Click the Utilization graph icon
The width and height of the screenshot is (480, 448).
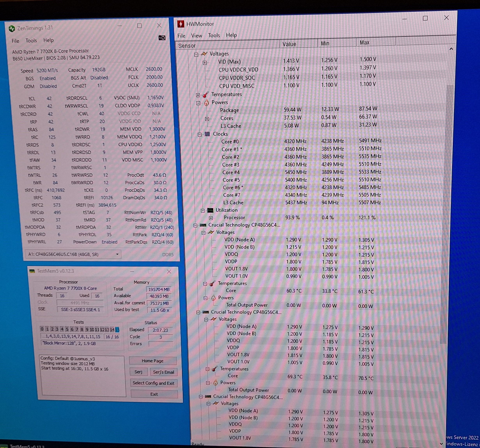pos(210,210)
